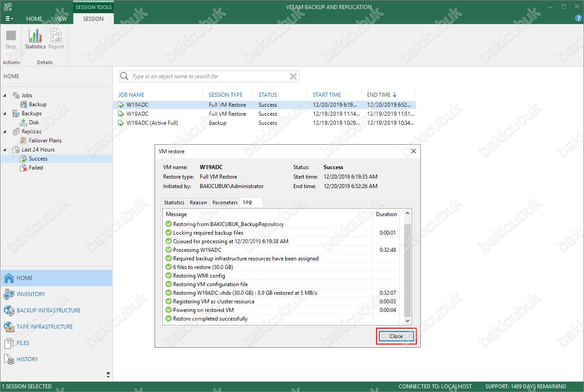Open Backup Infrastructure navigation pane

[48, 311]
